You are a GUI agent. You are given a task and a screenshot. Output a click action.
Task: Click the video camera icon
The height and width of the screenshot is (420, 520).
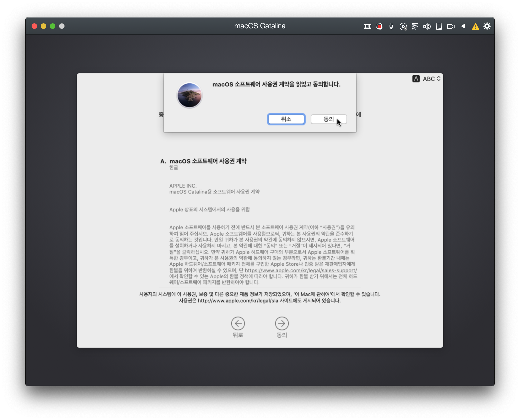click(x=451, y=26)
